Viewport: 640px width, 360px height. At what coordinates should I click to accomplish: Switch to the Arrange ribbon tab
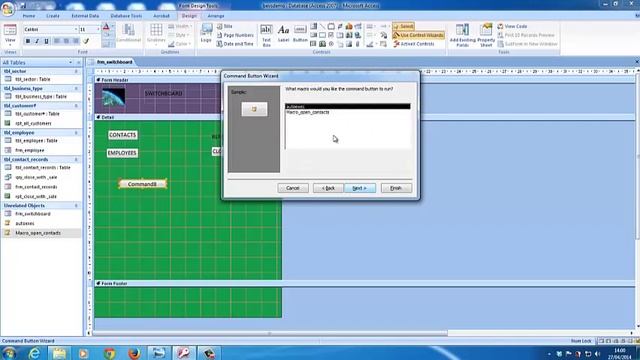[x=216, y=16]
